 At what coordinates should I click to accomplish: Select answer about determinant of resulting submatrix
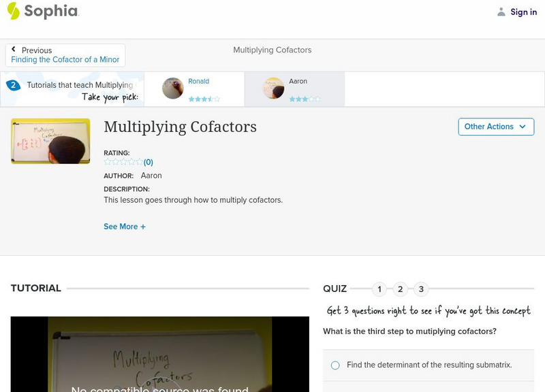[334, 365]
